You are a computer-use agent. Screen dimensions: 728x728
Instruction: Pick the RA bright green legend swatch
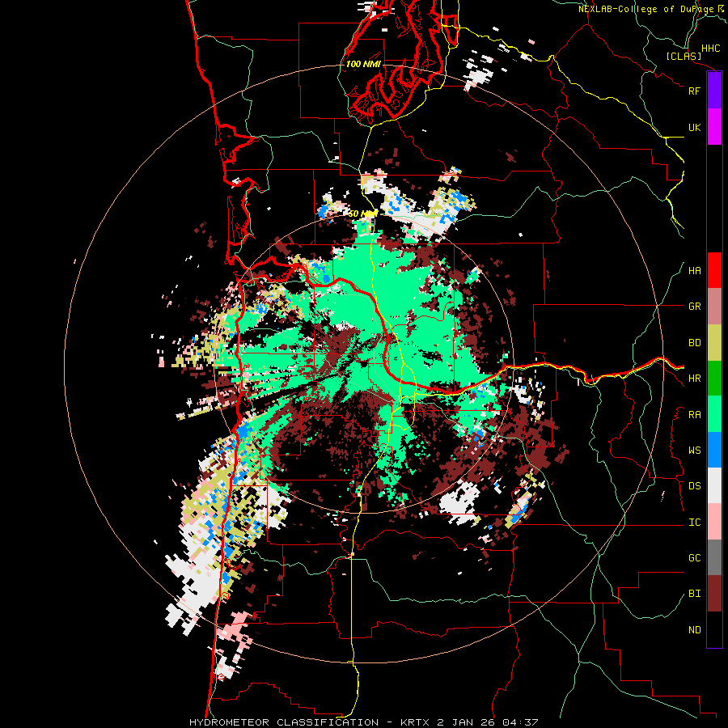click(x=714, y=414)
